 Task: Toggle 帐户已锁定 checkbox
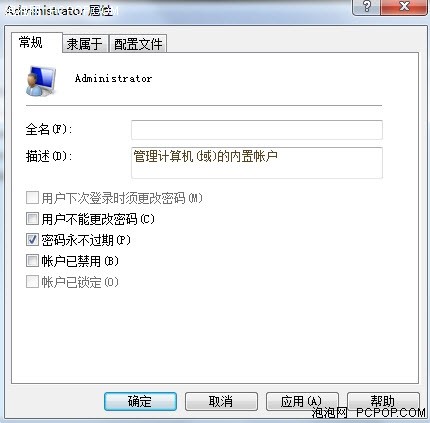[x=32, y=282]
